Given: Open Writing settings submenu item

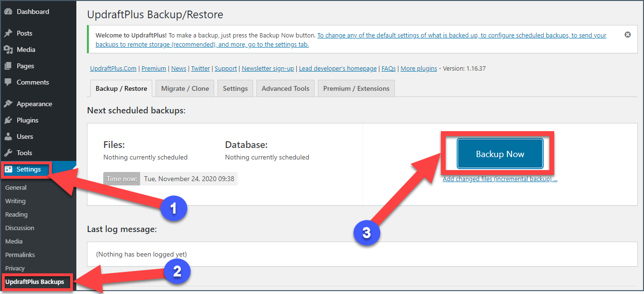Looking at the screenshot, I should click(x=15, y=201).
